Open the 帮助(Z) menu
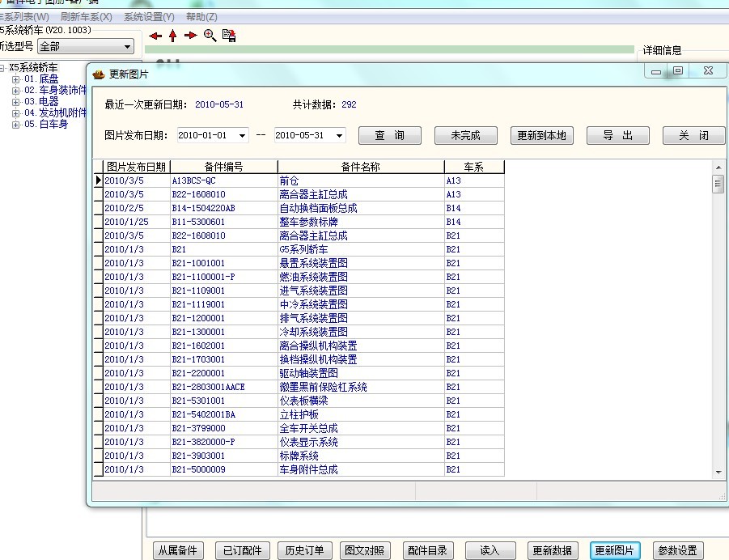The height and width of the screenshot is (560, 729). point(201,17)
